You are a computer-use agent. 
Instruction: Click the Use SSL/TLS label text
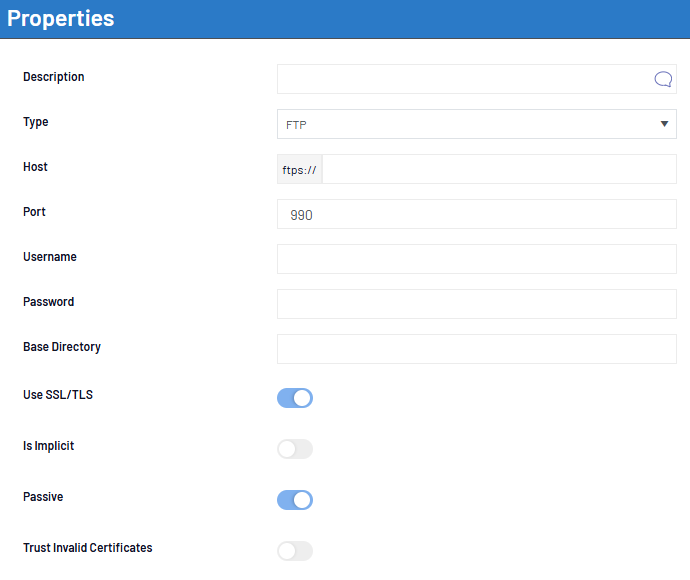pos(58,395)
